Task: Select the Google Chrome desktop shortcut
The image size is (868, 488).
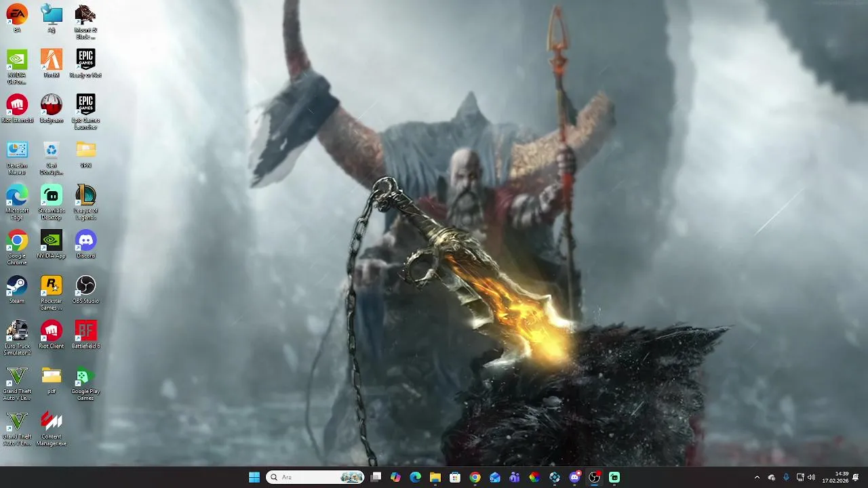Action: 17,247
